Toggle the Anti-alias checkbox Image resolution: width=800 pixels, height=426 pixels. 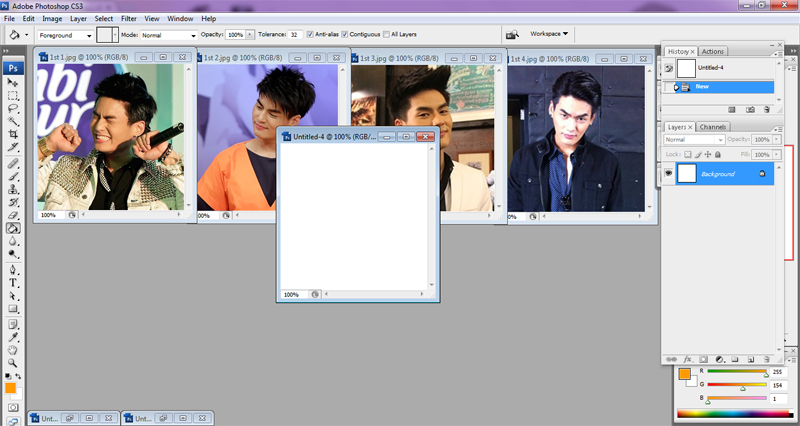(310, 34)
